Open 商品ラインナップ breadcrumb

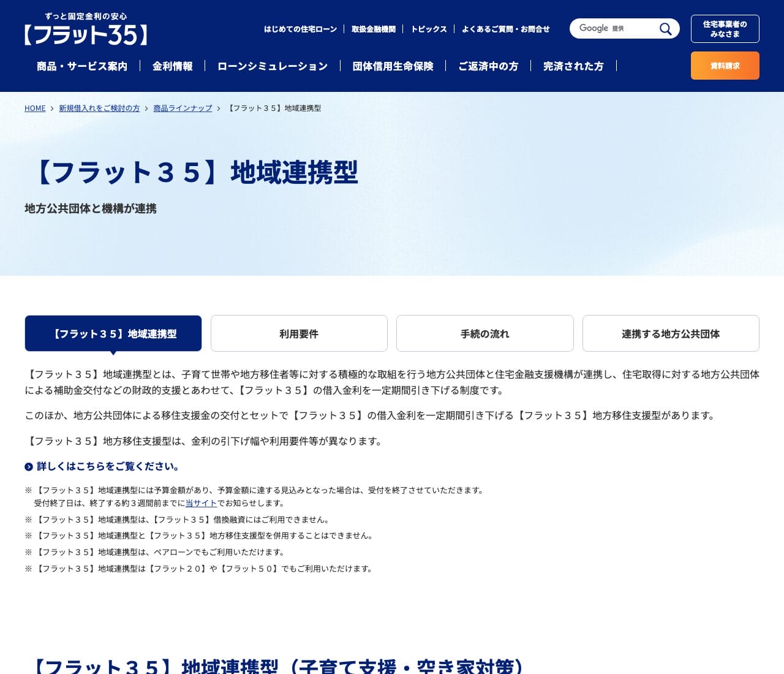183,108
